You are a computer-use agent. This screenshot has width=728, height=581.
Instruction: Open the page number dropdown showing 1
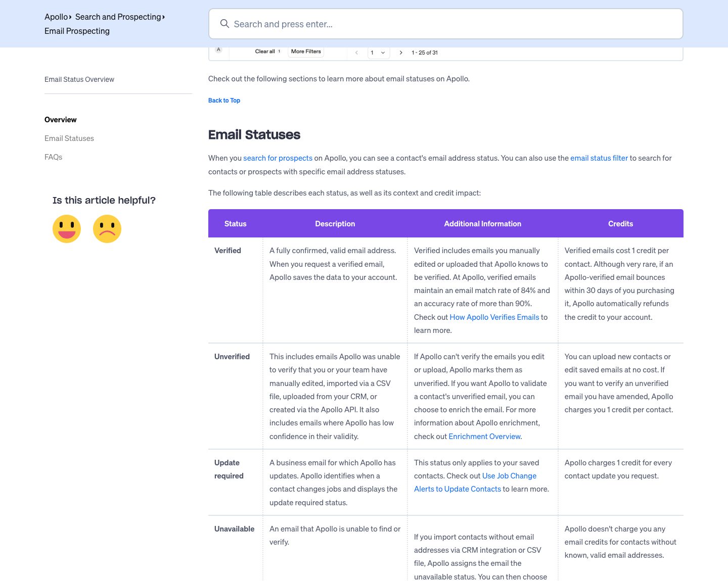[x=379, y=53]
